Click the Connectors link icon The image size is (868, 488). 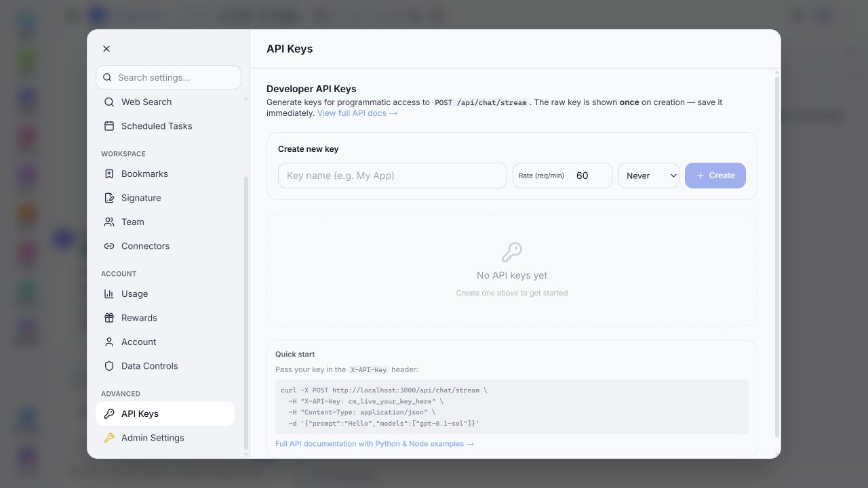[x=109, y=246]
